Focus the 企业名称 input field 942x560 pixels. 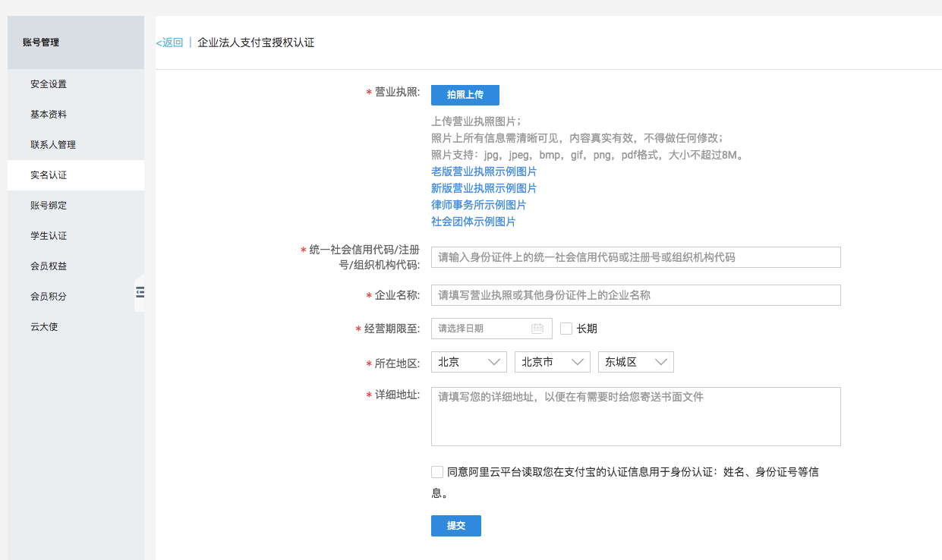(636, 295)
